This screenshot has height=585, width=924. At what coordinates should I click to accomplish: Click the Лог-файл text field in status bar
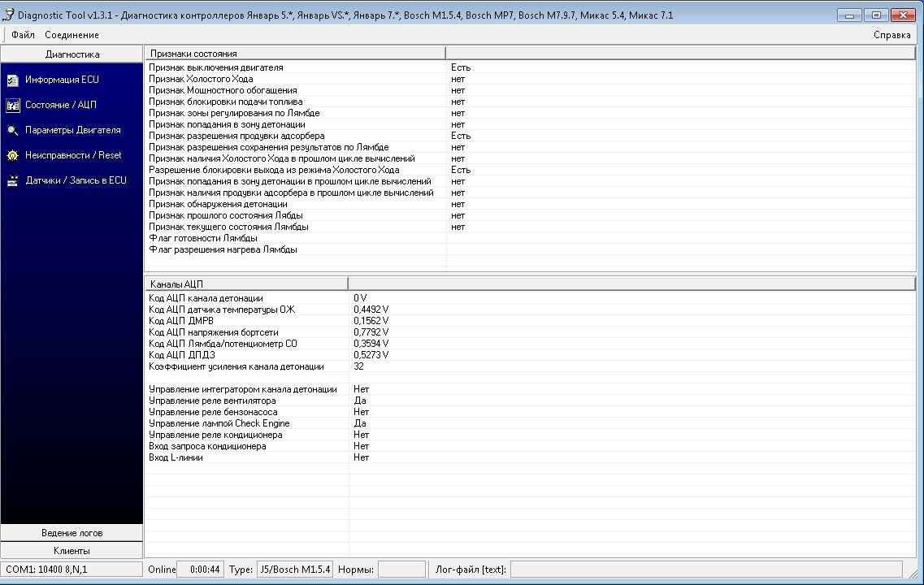coord(705,570)
